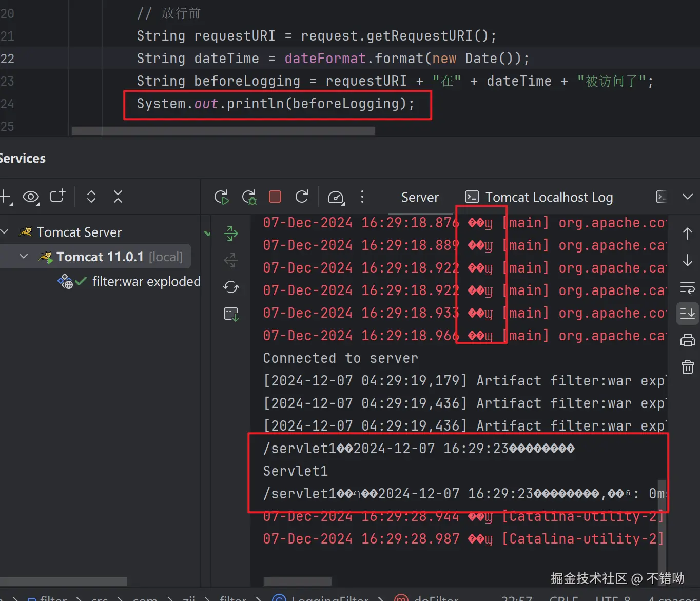Show hidden tabs dropdown chevron
700x601 pixels.
(688, 197)
